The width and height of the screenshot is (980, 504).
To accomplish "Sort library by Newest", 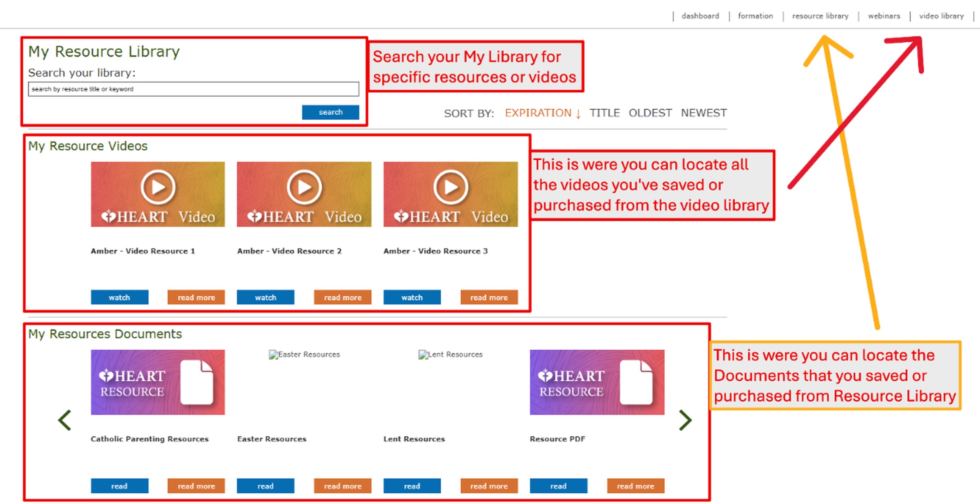I will [x=704, y=113].
